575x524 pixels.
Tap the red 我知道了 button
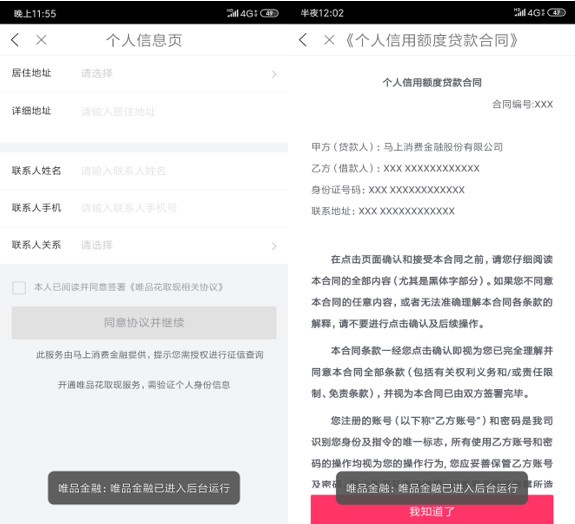432,510
